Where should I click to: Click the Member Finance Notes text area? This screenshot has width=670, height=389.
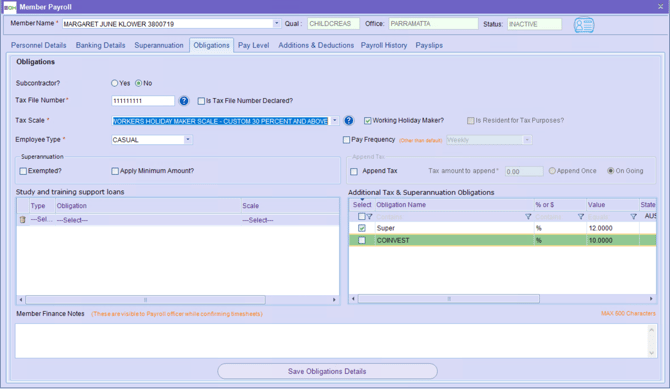[x=332, y=341]
